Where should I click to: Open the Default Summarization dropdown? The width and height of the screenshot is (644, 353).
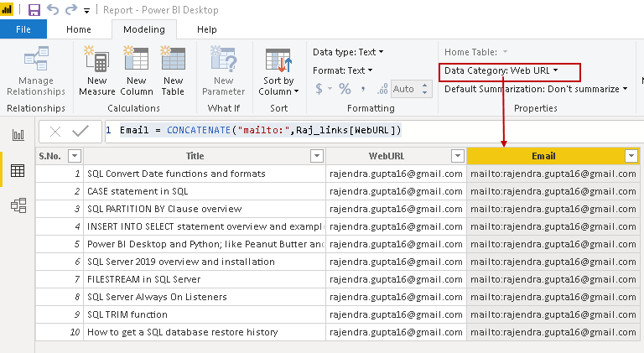point(535,89)
